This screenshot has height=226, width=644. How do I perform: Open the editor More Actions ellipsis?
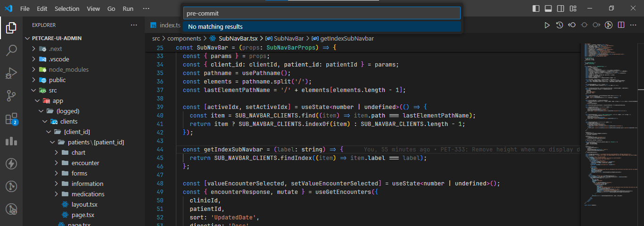point(634,25)
